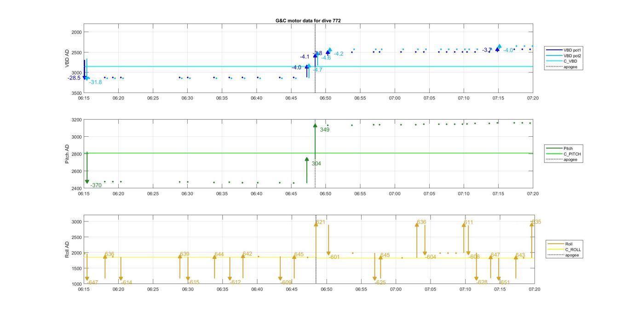
Task: Click the 'Roll AD' y-axis label
Action: 67,249
